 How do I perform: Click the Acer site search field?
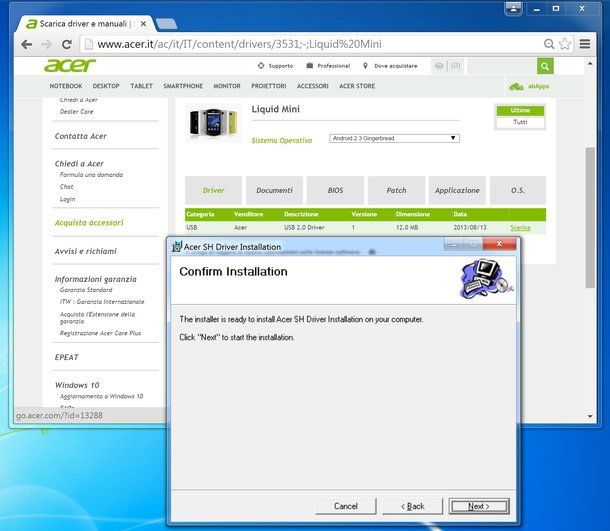(x=502, y=66)
